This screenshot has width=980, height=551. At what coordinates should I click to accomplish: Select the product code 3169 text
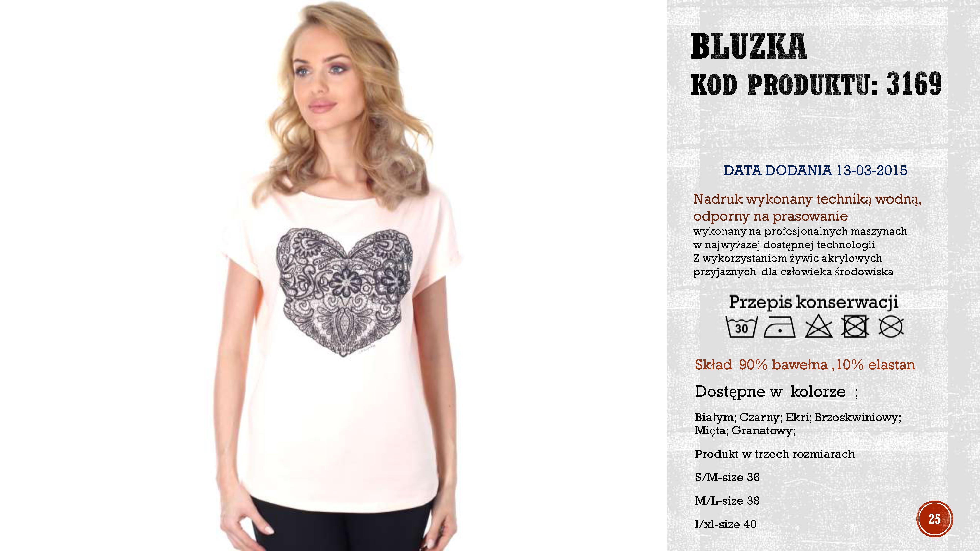tap(914, 84)
